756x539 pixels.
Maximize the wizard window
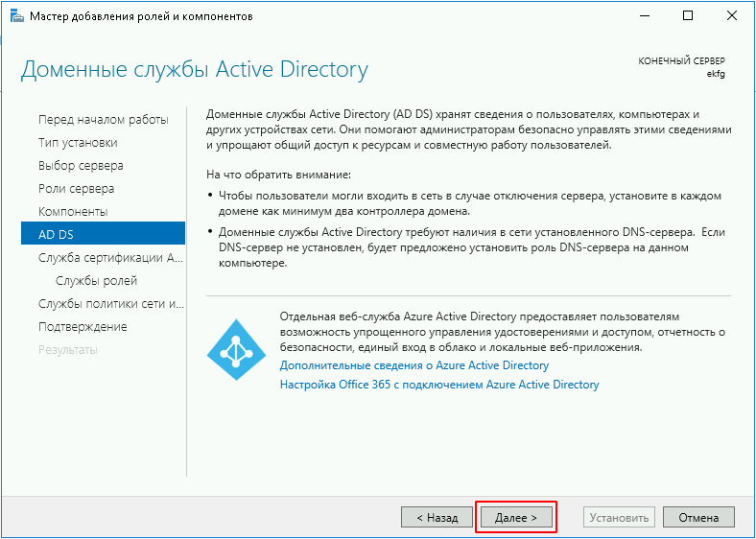(x=688, y=16)
